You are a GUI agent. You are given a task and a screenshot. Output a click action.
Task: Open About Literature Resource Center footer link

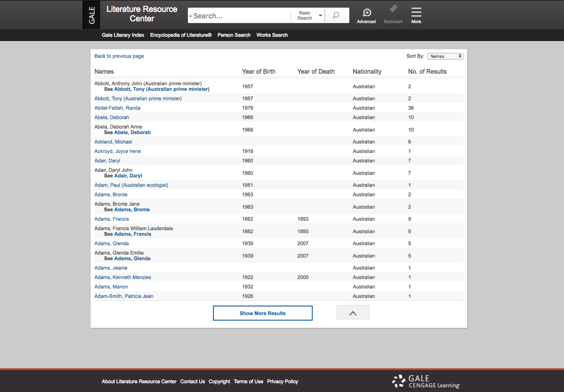coord(139,381)
